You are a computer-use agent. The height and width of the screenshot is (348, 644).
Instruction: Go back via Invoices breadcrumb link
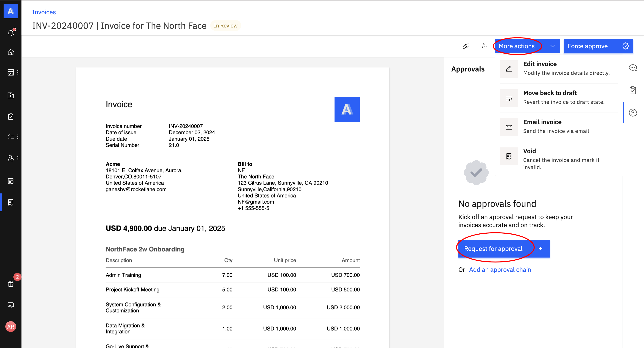(44, 12)
